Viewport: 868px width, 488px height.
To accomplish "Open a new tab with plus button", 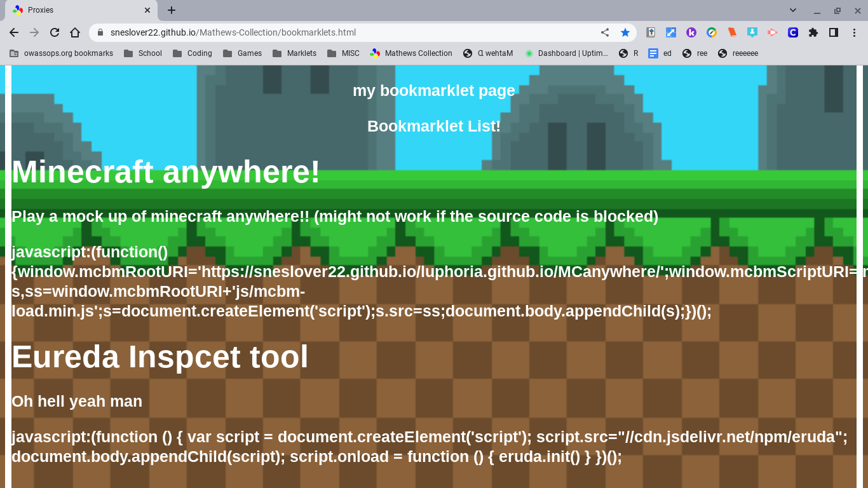I will [x=172, y=10].
